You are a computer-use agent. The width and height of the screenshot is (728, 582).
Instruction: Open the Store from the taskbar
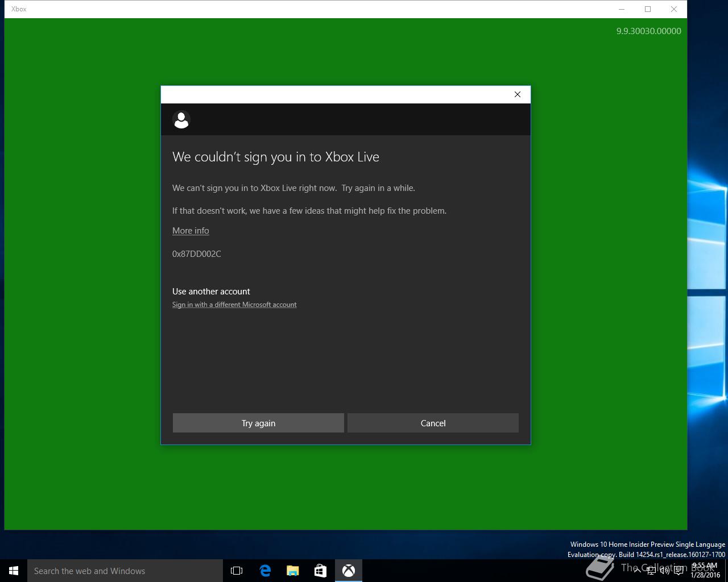(321, 571)
